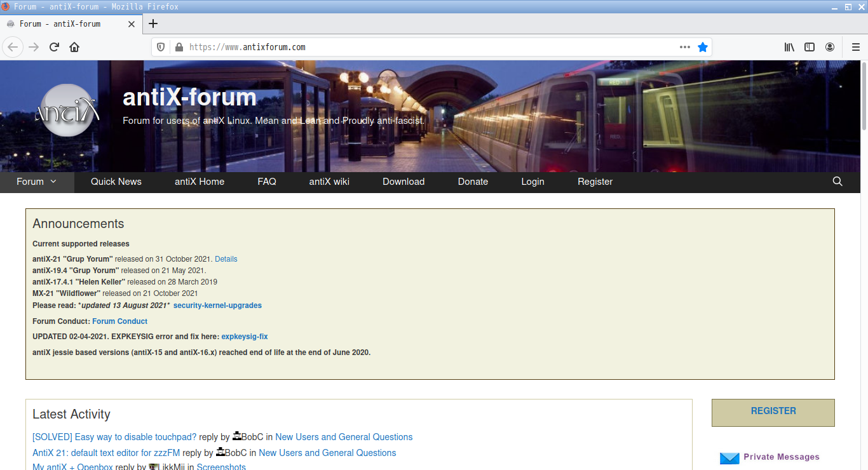This screenshot has width=868, height=470.
Task: Go to antiX Home menu item
Action: [200, 182]
